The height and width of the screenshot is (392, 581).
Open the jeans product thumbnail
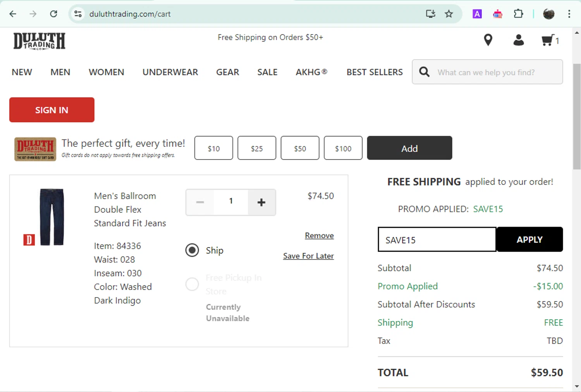[x=52, y=217]
